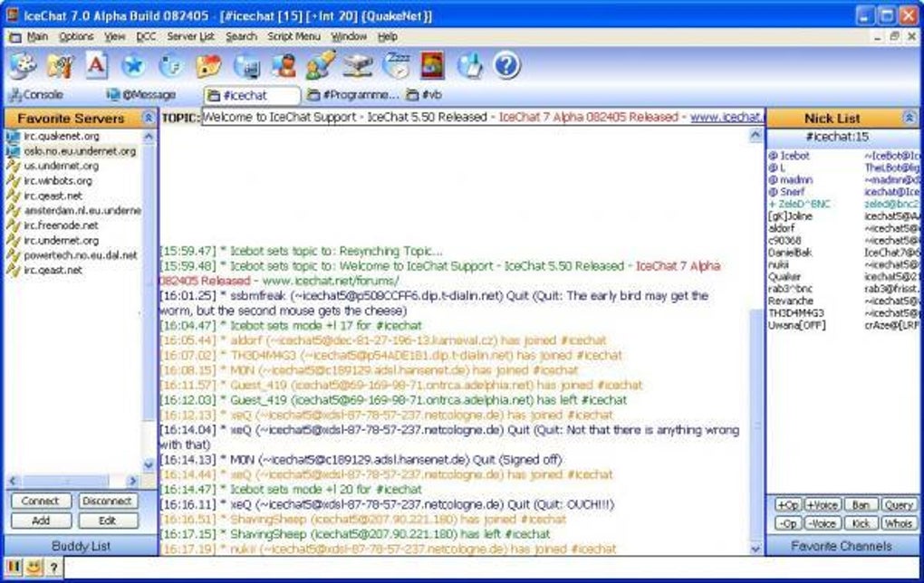This screenshot has height=583, width=924.
Task: Select irc.quakenet.org in Favorite Servers
Action: 62,136
